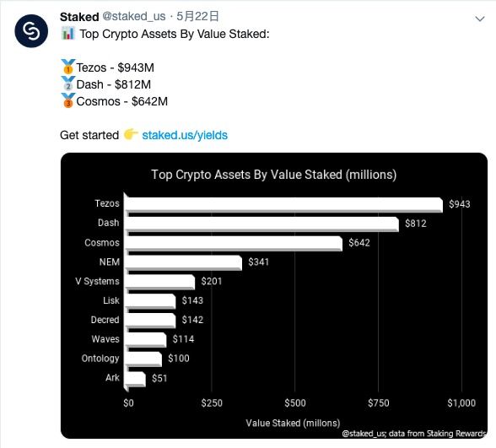Open the chart image via its title
Viewport: 496px width, 448px height.
(x=273, y=175)
